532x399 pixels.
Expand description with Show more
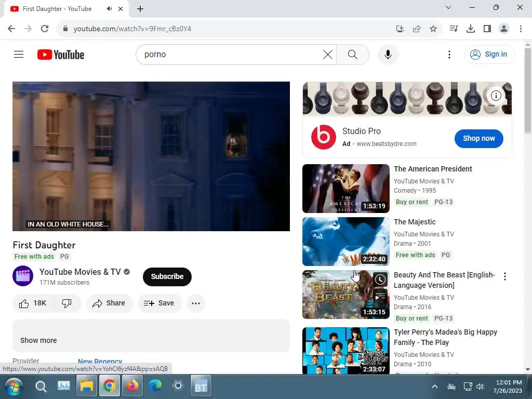38,340
